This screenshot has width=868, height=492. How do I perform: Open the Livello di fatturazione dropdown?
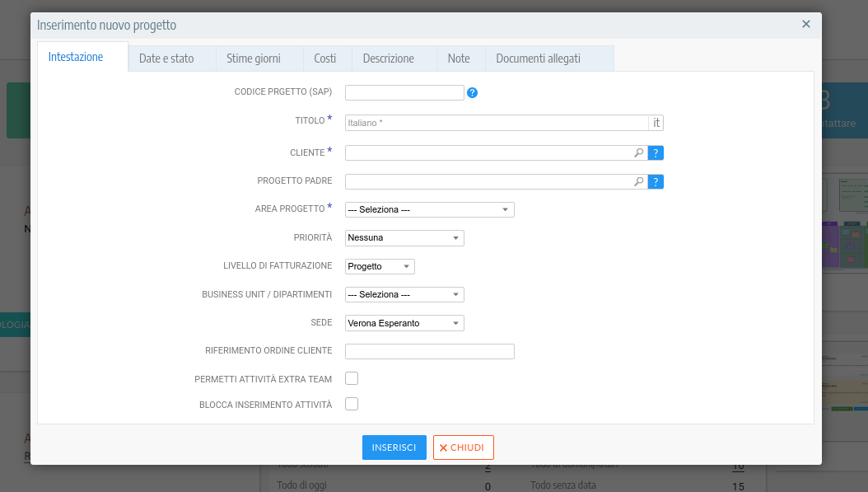click(380, 267)
